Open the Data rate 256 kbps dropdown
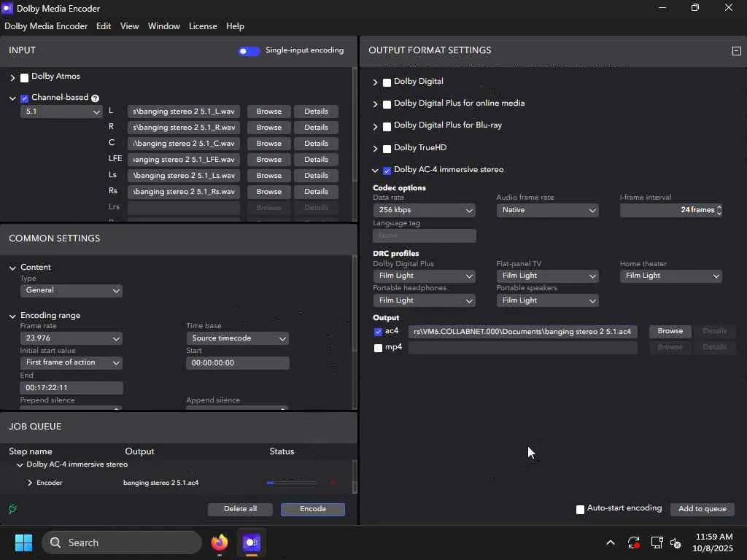Screen dimensions: 747x560 pos(424,210)
